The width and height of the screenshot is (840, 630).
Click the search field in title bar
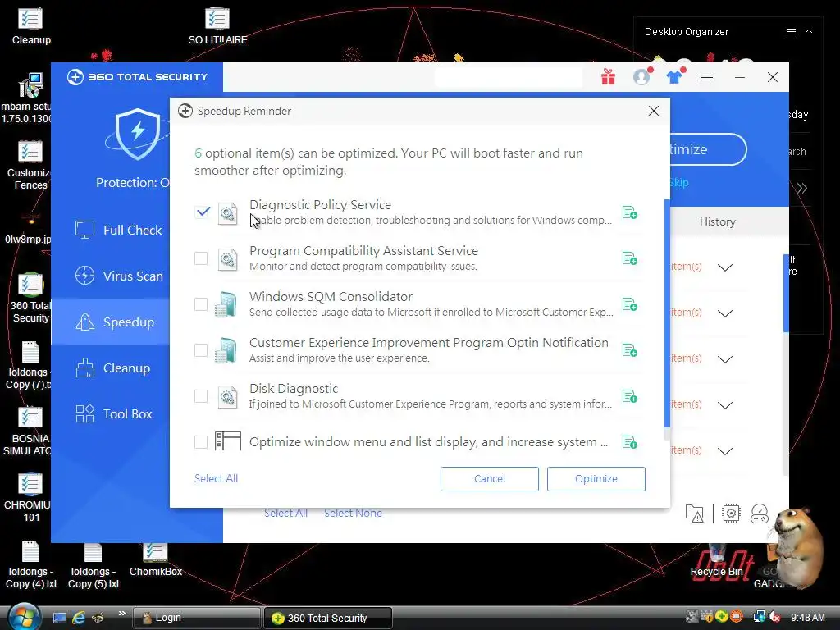(508, 78)
